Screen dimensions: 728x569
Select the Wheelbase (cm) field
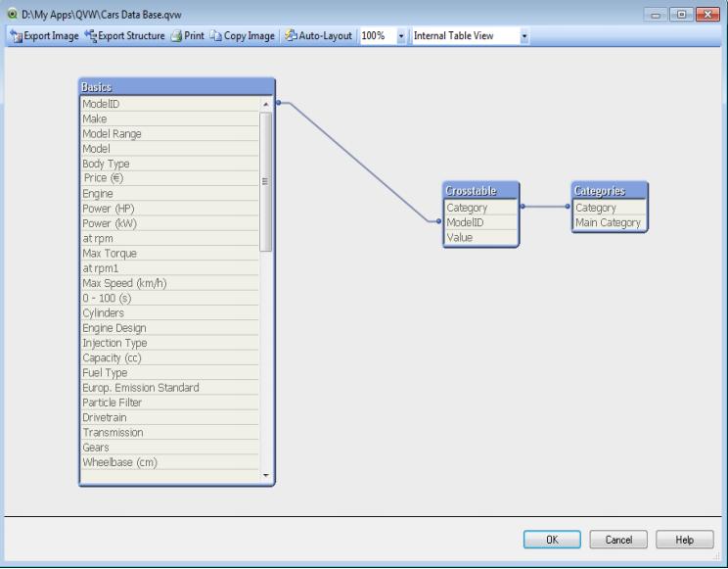[x=170, y=462]
